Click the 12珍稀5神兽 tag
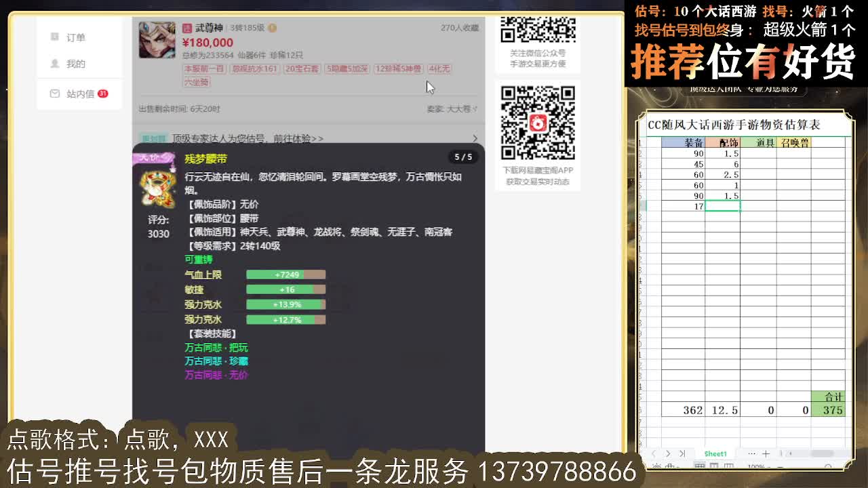The width and height of the screenshot is (868, 488). pos(398,68)
